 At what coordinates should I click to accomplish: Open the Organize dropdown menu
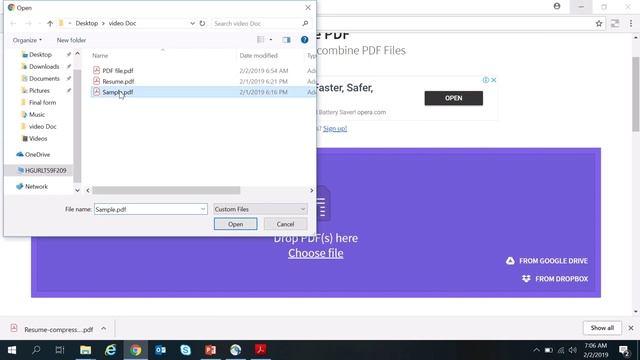[x=27, y=40]
